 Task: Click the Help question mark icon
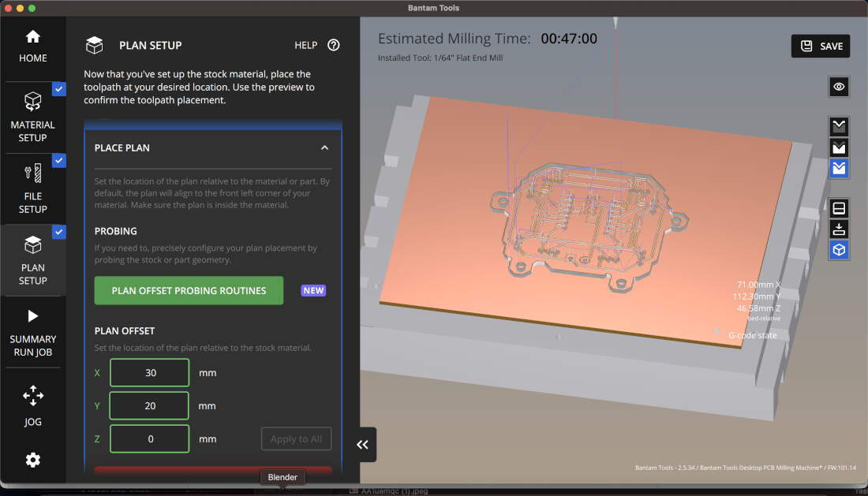333,46
